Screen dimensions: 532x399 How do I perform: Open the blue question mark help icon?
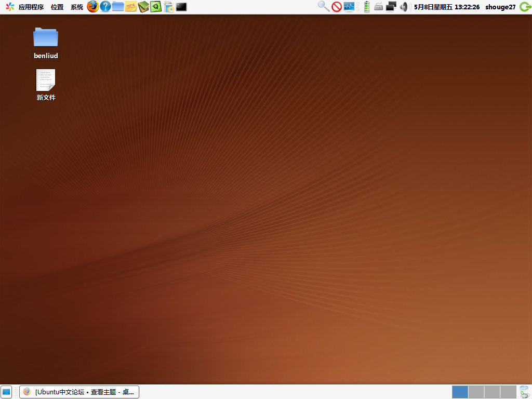point(105,6)
